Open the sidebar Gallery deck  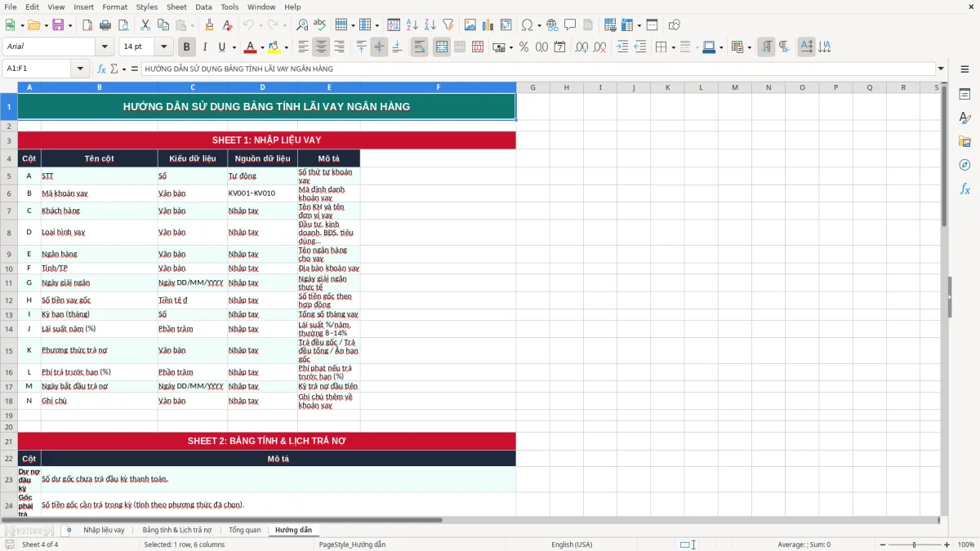click(x=964, y=141)
